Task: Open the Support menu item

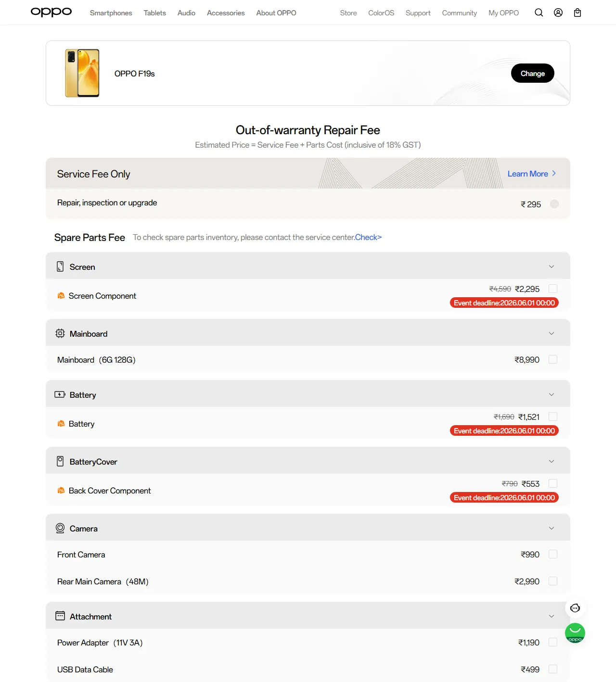Action: click(418, 13)
